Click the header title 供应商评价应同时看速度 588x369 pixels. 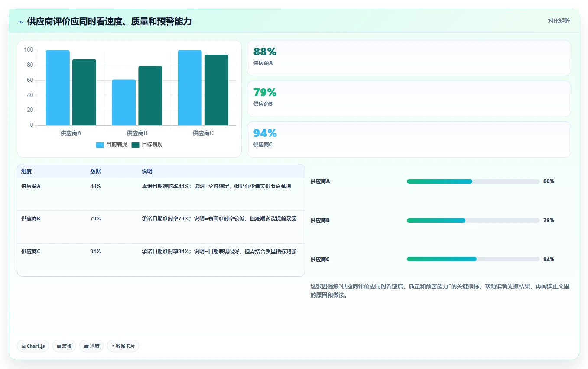[x=109, y=22]
